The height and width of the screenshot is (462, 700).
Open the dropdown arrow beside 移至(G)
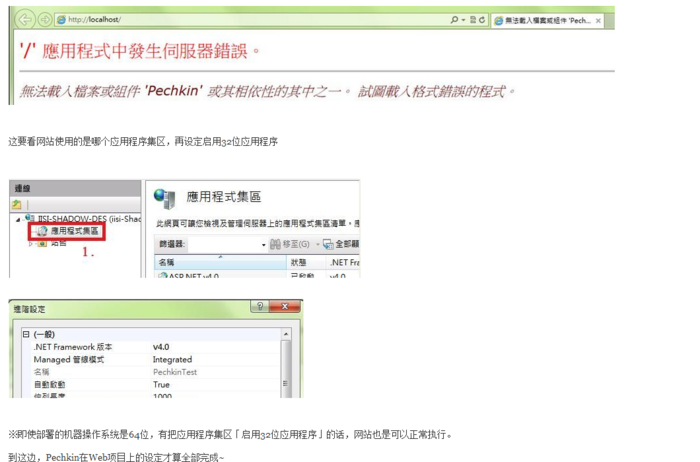(x=317, y=245)
